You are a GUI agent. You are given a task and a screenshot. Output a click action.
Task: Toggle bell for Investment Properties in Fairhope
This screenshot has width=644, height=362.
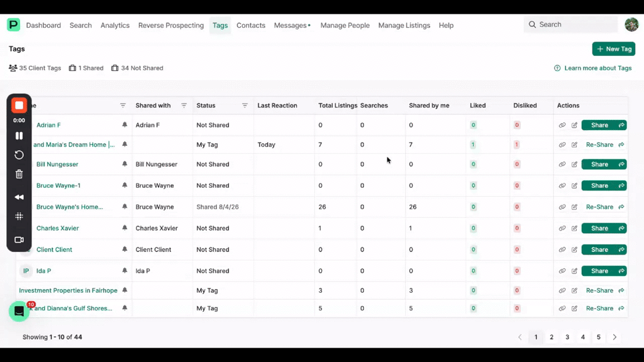[x=125, y=290]
